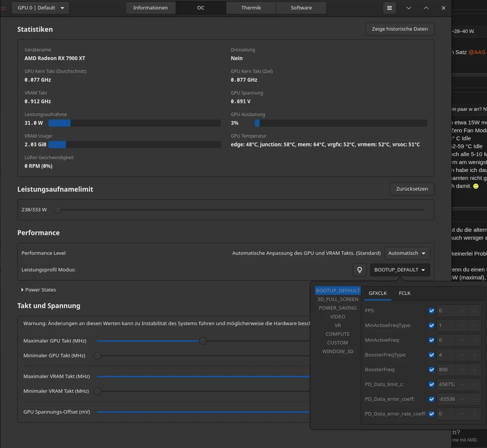This screenshot has width=487, height=448.
Task: Toggle the BoosterFreqType checkbox
Action: 431,355
